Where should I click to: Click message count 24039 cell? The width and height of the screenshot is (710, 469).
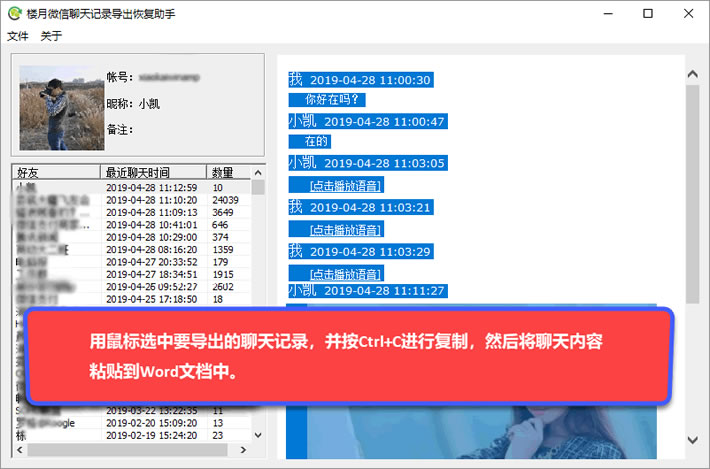[x=225, y=200]
